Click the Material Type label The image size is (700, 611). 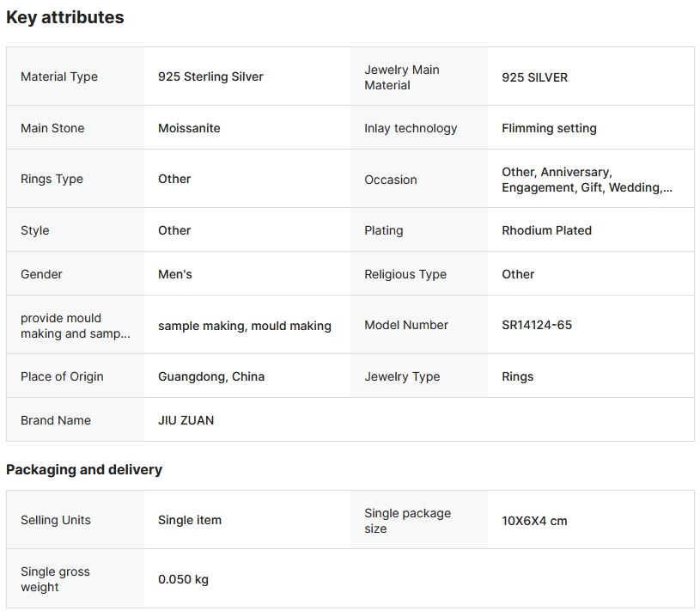(59, 76)
